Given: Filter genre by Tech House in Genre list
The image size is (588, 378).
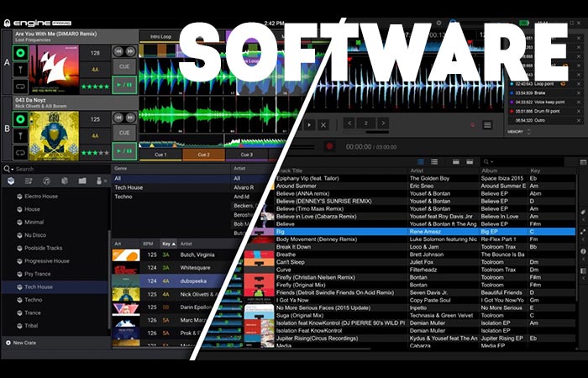Looking at the screenshot, I should (171, 187).
